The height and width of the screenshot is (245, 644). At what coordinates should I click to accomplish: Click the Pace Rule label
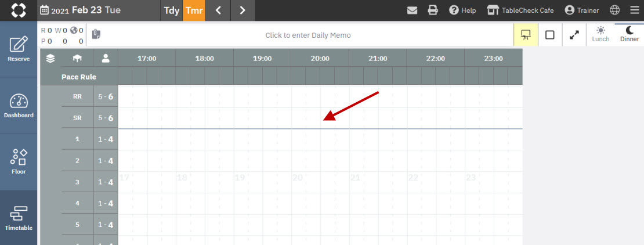79,77
